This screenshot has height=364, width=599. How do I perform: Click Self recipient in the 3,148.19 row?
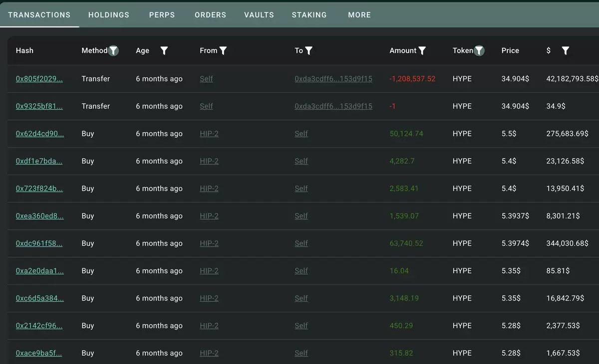[301, 298]
